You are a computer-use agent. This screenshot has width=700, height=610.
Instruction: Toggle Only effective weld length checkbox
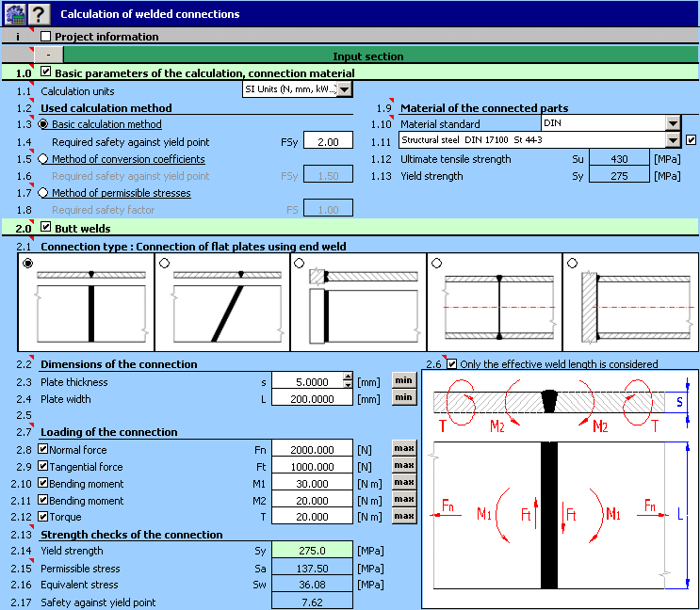coord(452,364)
